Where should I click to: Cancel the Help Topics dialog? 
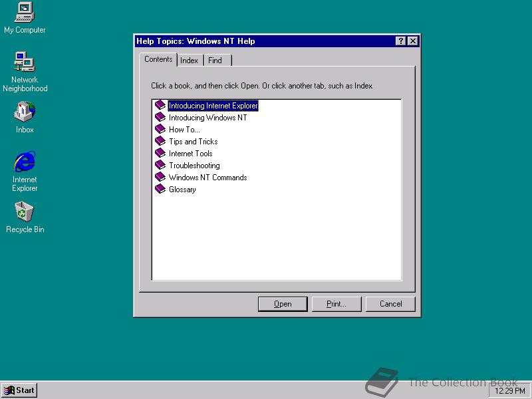click(x=390, y=304)
